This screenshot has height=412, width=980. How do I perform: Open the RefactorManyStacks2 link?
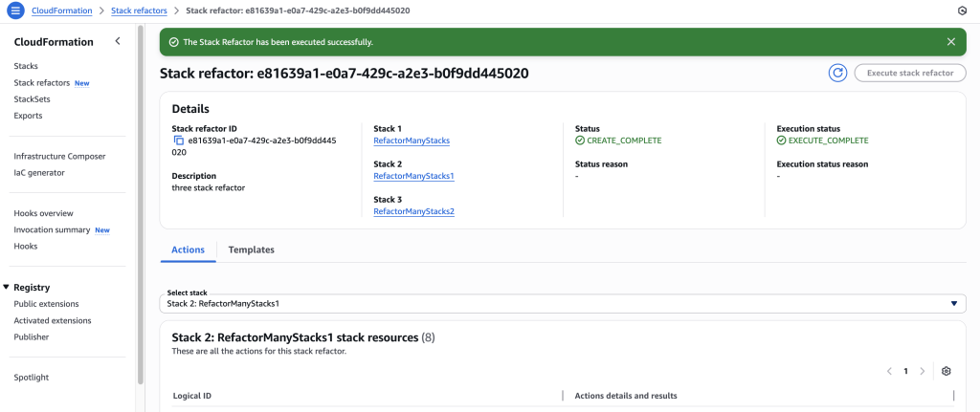[x=413, y=211]
